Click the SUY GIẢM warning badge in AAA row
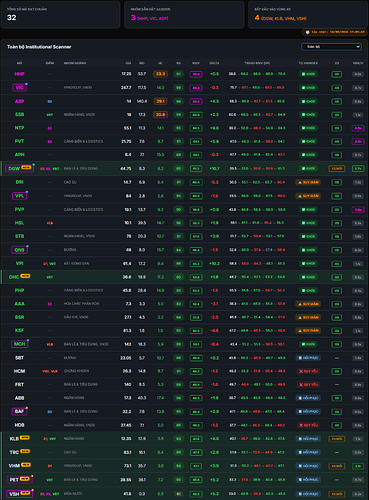Image resolution: width=369 pixels, height=500 pixels. click(x=308, y=304)
